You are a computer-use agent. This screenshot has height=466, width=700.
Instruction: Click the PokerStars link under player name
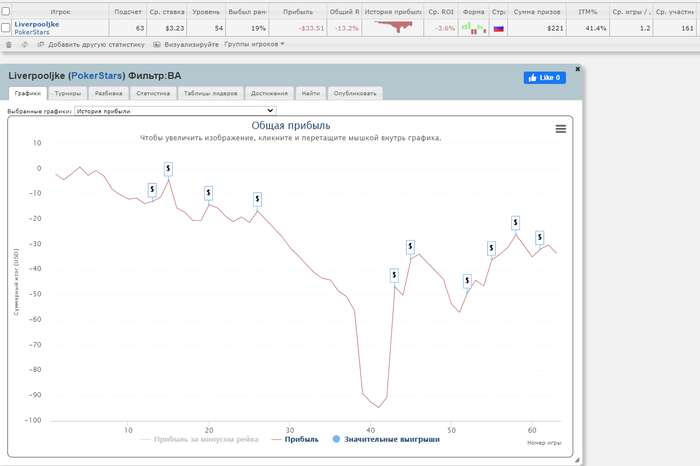tap(32, 32)
